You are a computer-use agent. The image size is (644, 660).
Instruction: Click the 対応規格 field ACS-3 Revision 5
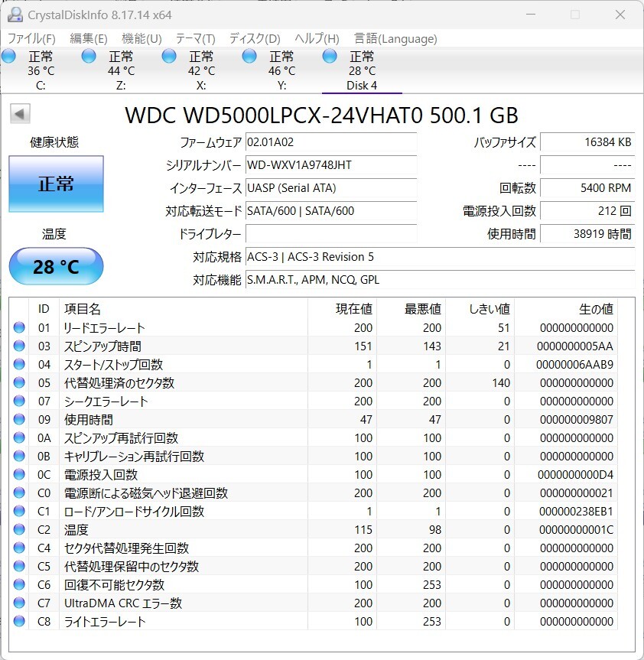[441, 257]
